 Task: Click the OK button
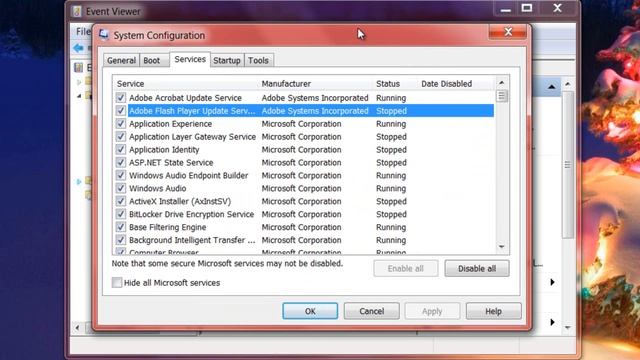(310, 311)
